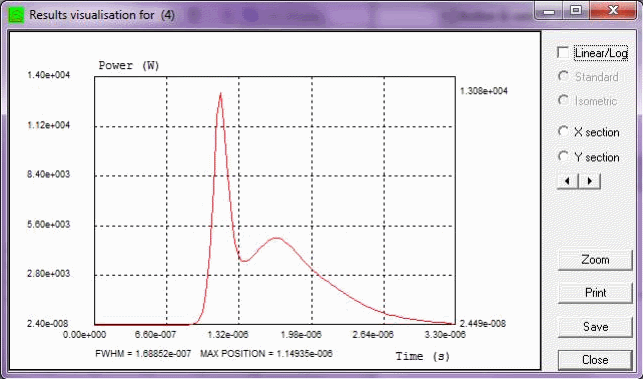Image resolution: width=643 pixels, height=379 pixels.
Task: Click the green application icon in title bar
Action: (17, 15)
